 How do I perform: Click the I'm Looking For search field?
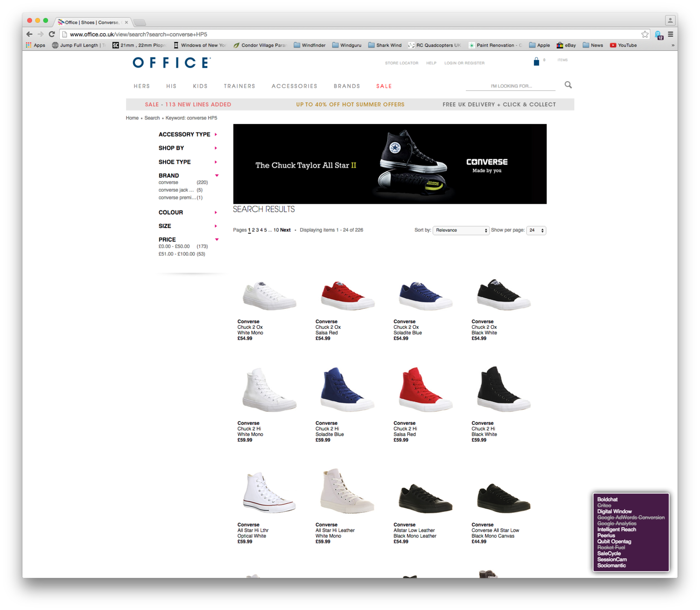pyautogui.click(x=511, y=86)
